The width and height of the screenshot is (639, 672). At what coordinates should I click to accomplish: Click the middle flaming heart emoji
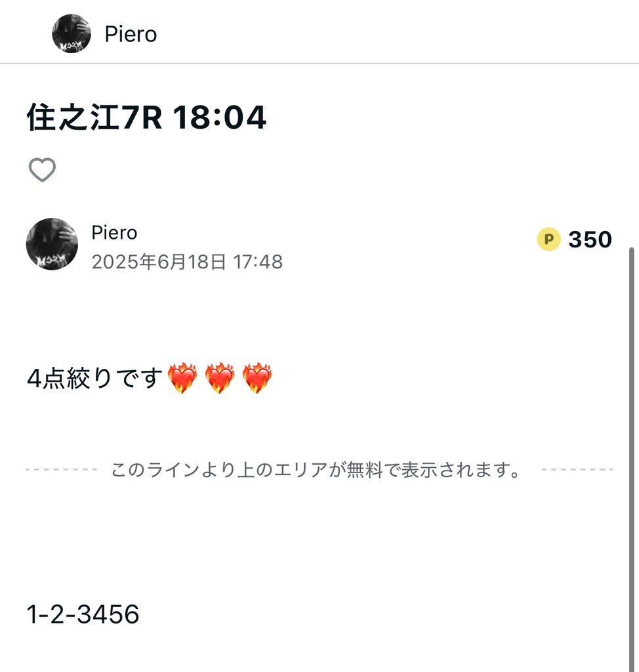tap(220, 379)
